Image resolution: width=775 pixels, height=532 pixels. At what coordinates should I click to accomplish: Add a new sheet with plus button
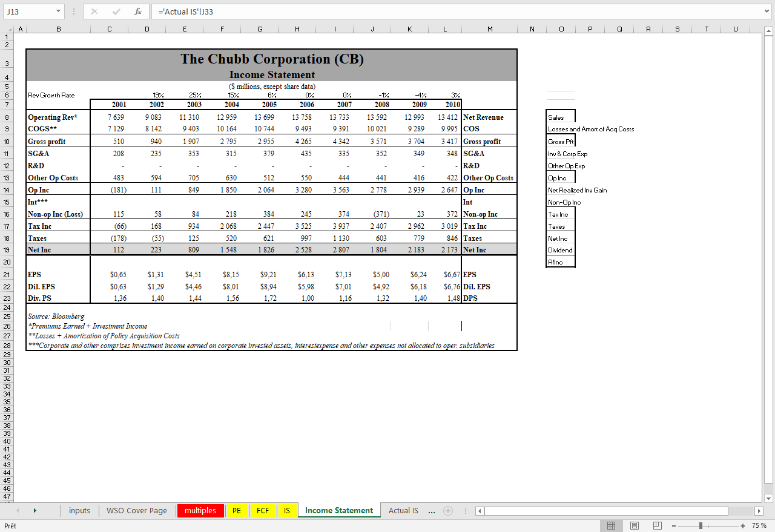tap(448, 511)
